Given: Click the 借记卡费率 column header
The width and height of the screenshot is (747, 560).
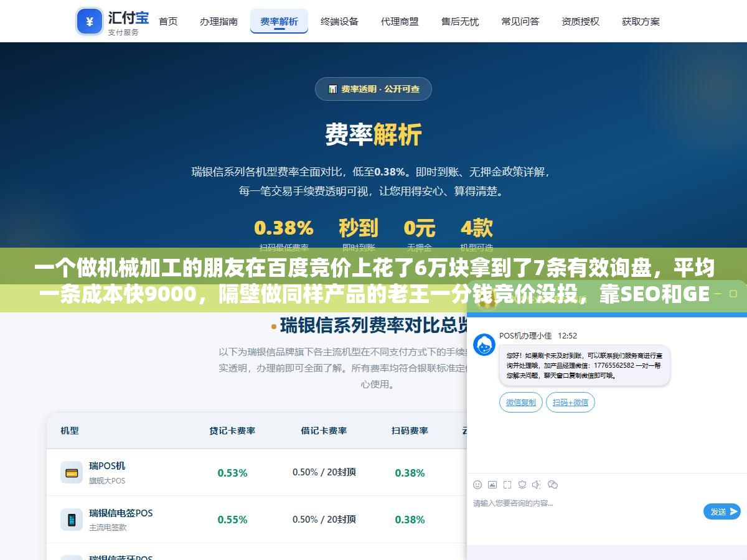Looking at the screenshot, I should tap(324, 431).
